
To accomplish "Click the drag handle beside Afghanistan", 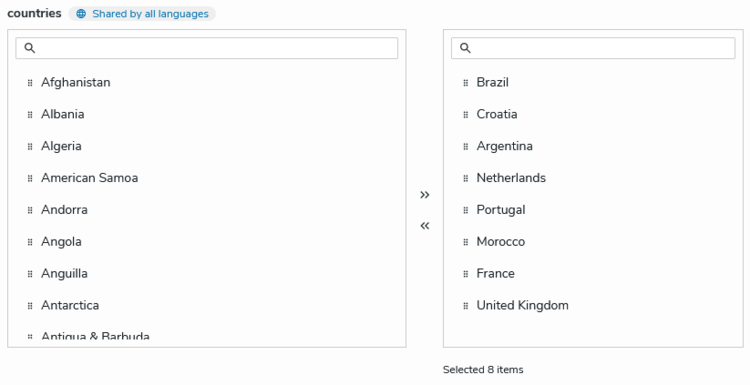I will click(30, 83).
